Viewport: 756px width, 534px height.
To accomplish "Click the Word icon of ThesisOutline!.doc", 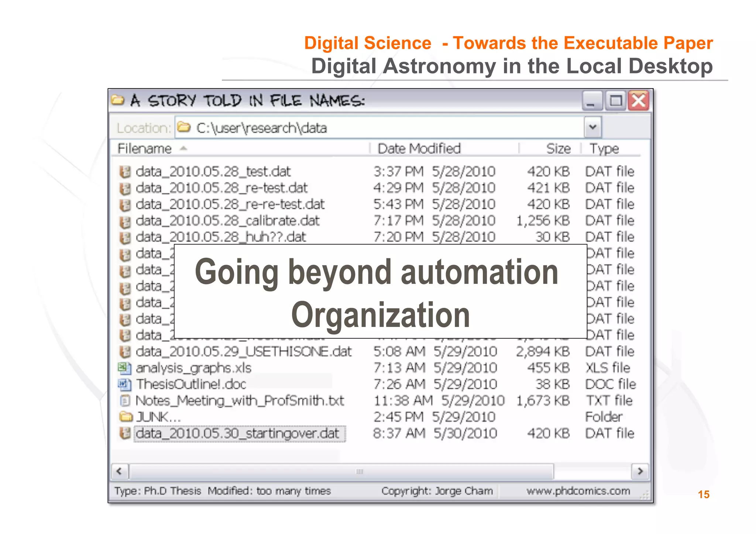I will coord(125,385).
